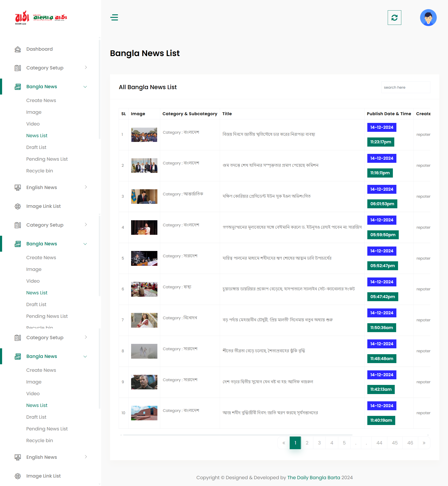Go to page 2 of the news list

click(x=307, y=443)
